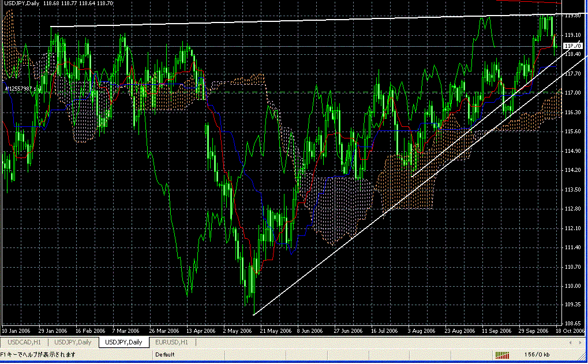Image resolution: width=588 pixels, height=364 pixels.
Task: Open the unselected USDJPY,Daily chart tab
Action: [x=73, y=342]
